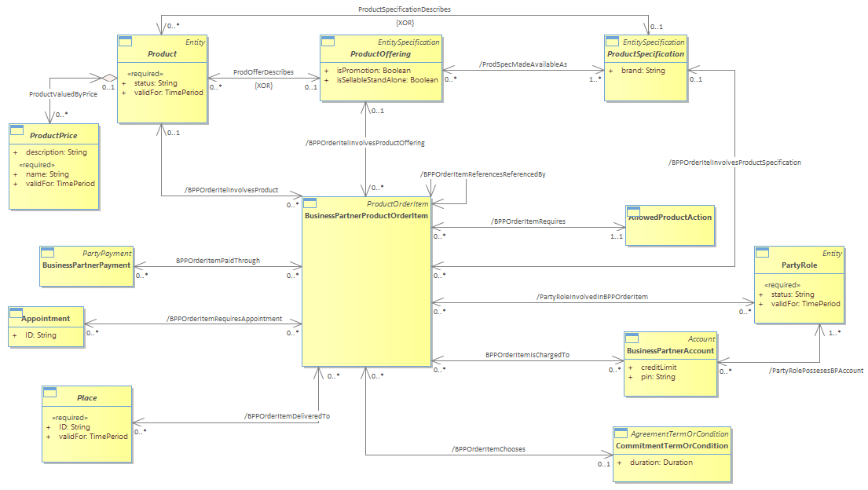This screenshot has height=490, width=868.
Task: Click the isSellableStandAlone: Boolean attribute
Action: (x=387, y=80)
